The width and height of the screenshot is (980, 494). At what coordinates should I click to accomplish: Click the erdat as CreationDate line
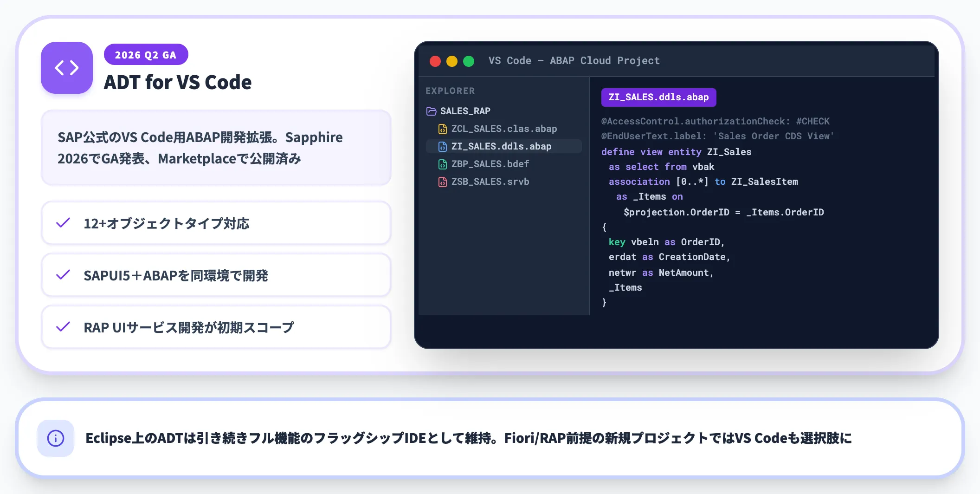point(670,257)
